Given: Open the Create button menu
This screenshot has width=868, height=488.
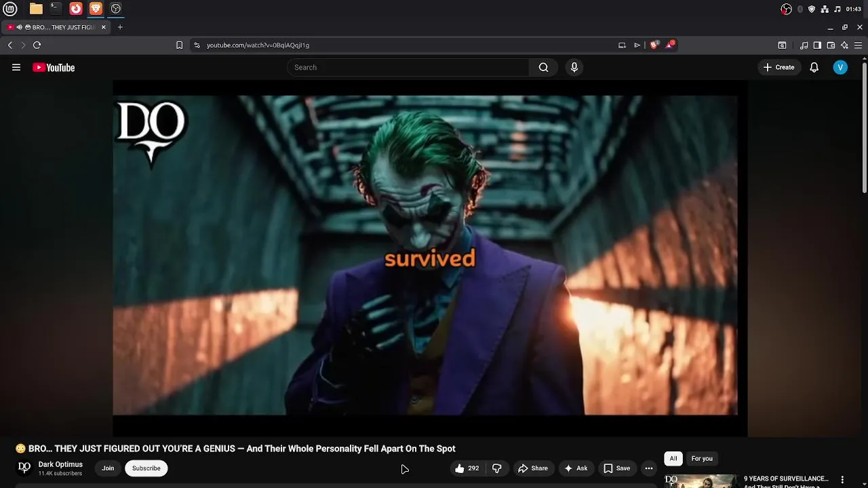Looking at the screenshot, I should (778, 67).
